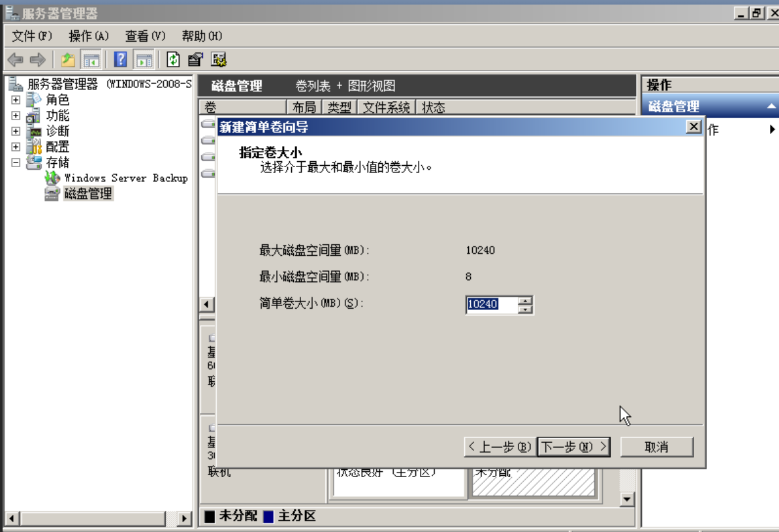Click the Back arrow toolbar icon
Screen dimensions: 779x532
16,60
